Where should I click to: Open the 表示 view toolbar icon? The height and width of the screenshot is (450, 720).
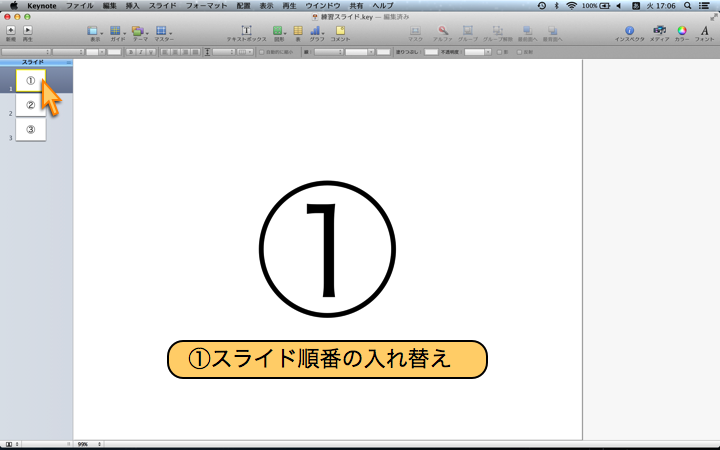point(94,33)
